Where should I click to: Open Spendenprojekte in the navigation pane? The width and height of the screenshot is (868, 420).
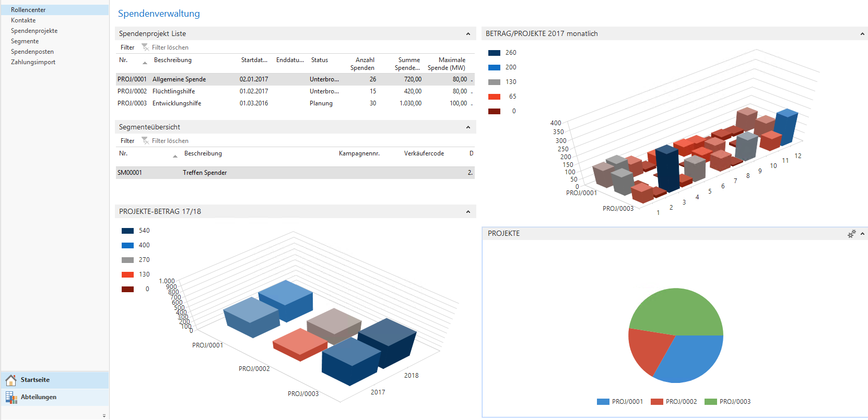(34, 31)
